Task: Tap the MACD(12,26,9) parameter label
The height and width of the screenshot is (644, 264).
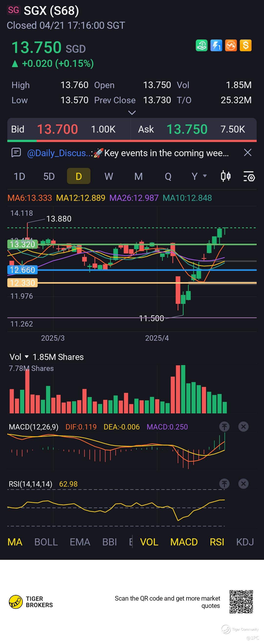Action: click(x=33, y=427)
